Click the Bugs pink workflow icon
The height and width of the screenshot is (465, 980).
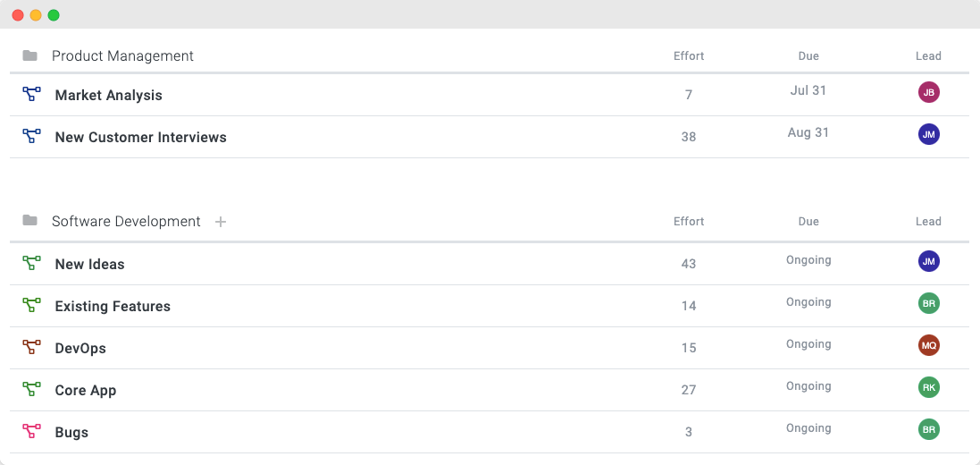click(x=31, y=431)
